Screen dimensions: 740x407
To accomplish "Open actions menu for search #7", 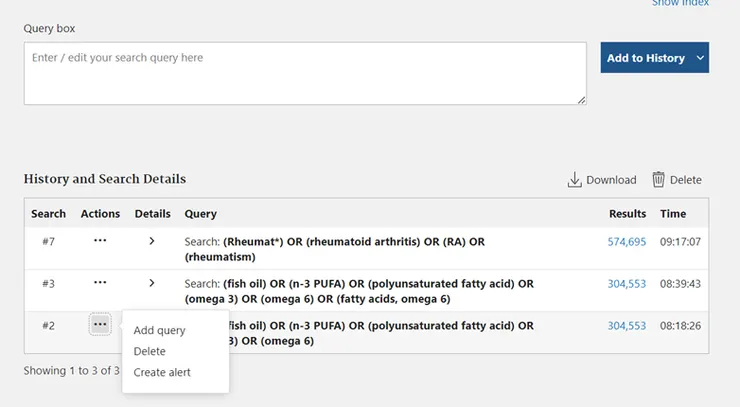I will [x=100, y=241].
